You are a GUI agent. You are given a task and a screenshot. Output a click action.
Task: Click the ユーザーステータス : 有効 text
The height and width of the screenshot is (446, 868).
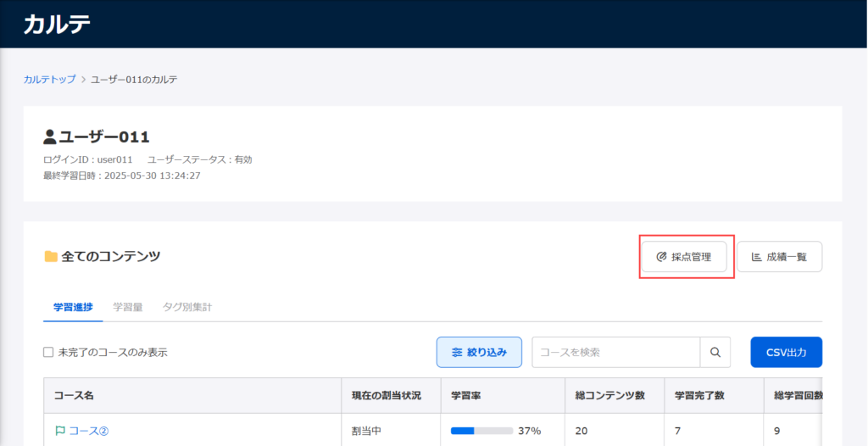pos(200,159)
